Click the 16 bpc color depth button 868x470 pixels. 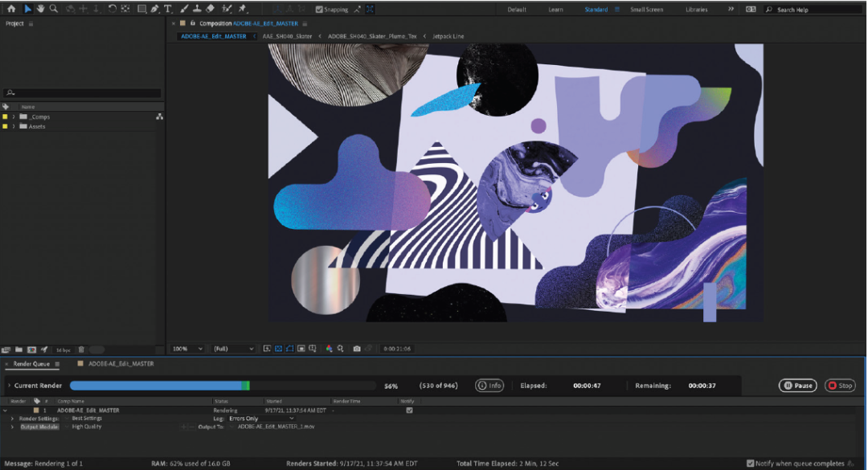coord(63,349)
